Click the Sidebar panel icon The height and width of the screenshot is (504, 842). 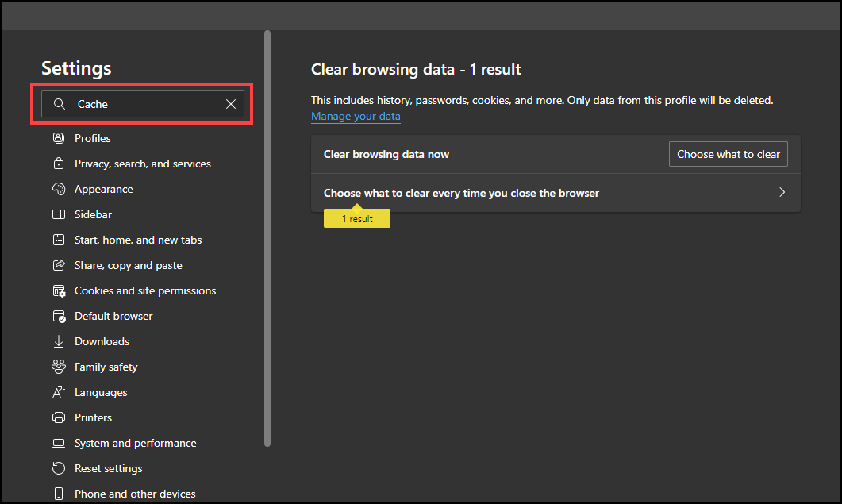(58, 214)
